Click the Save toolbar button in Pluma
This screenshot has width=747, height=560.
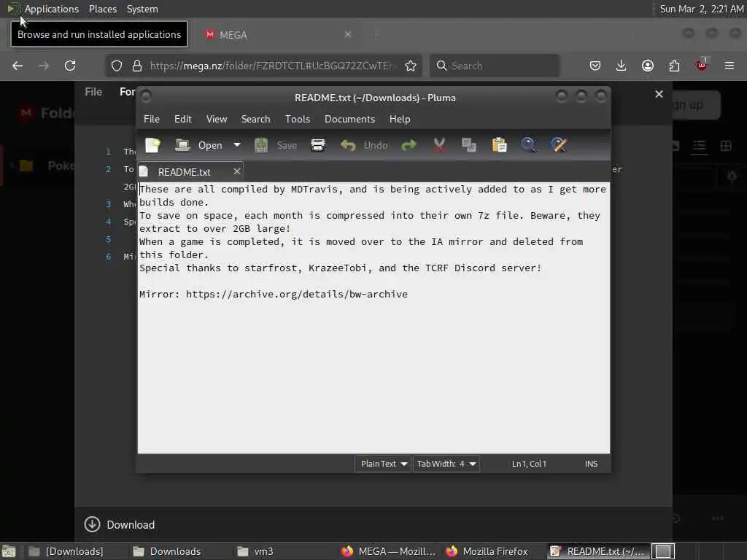click(276, 145)
